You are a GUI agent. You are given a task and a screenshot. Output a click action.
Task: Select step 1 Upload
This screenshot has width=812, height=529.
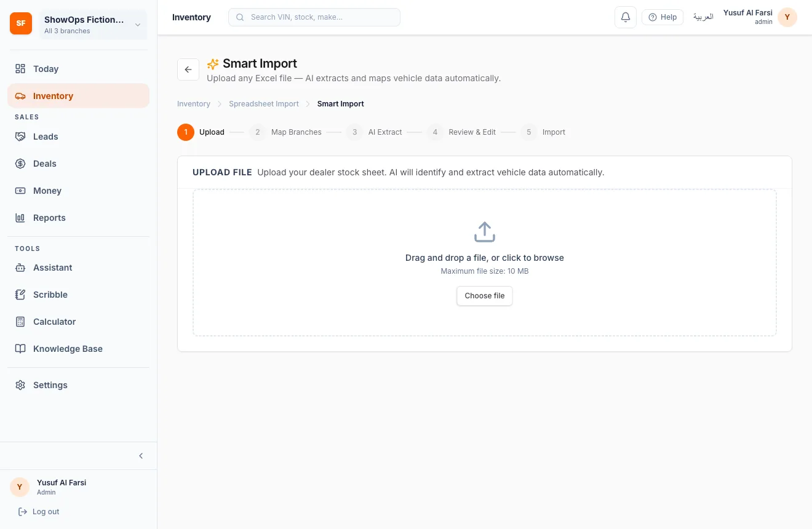pos(201,132)
